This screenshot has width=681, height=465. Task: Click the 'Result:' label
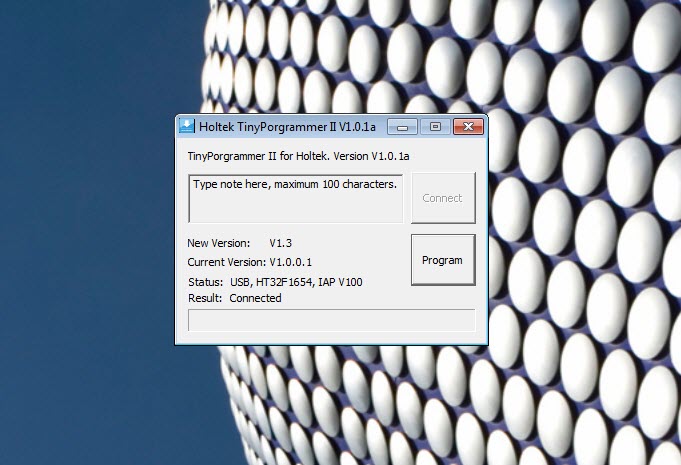click(x=205, y=298)
